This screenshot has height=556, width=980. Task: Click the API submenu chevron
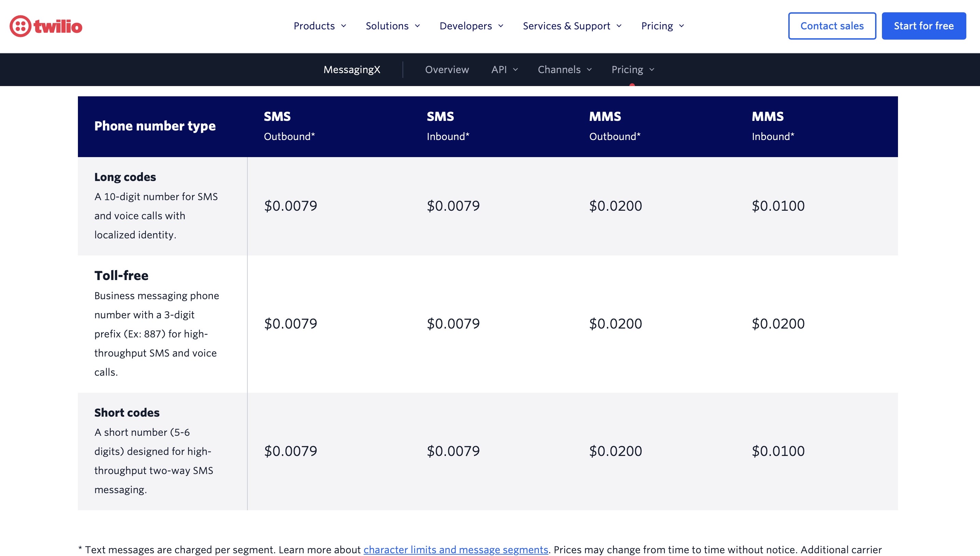(515, 70)
